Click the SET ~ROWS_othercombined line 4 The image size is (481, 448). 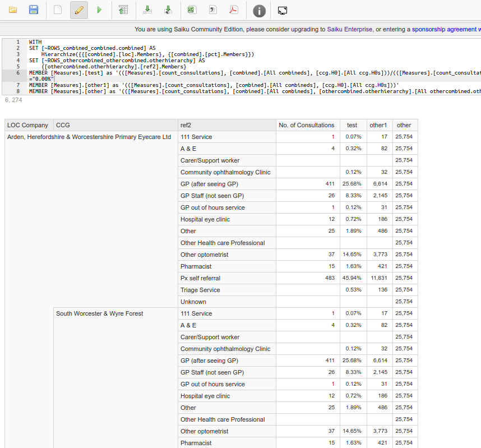click(x=117, y=61)
